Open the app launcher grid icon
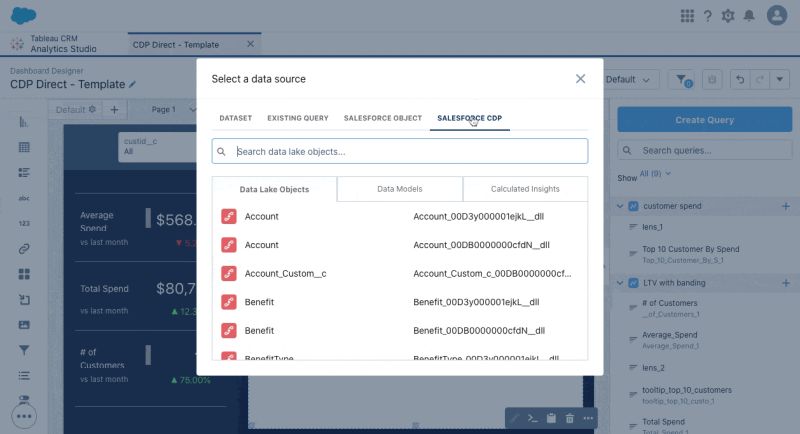The height and width of the screenshot is (434, 800). tap(687, 16)
